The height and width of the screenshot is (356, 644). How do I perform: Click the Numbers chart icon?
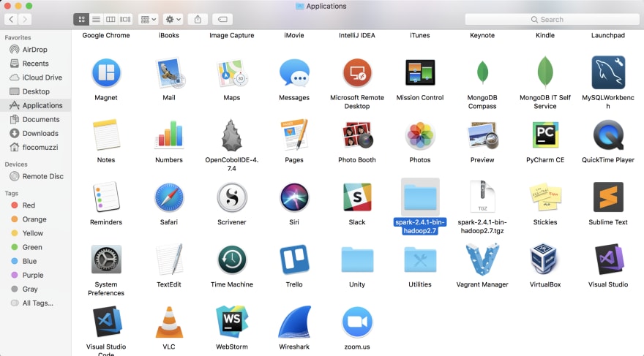point(169,135)
